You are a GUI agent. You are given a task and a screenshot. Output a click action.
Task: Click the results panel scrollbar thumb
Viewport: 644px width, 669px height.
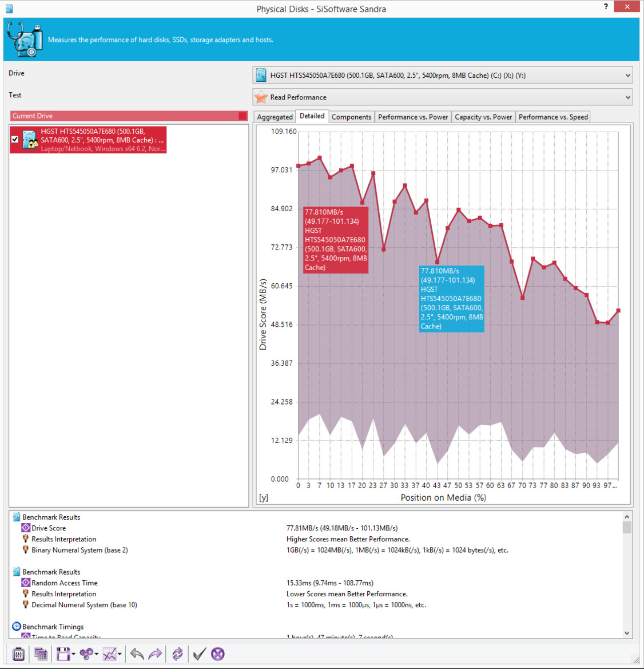pyautogui.click(x=627, y=528)
